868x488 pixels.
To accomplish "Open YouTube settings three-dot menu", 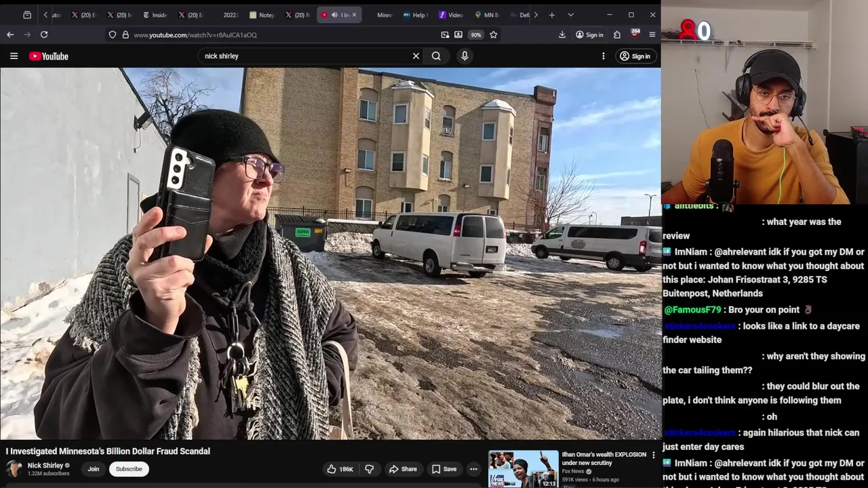I will coord(603,56).
